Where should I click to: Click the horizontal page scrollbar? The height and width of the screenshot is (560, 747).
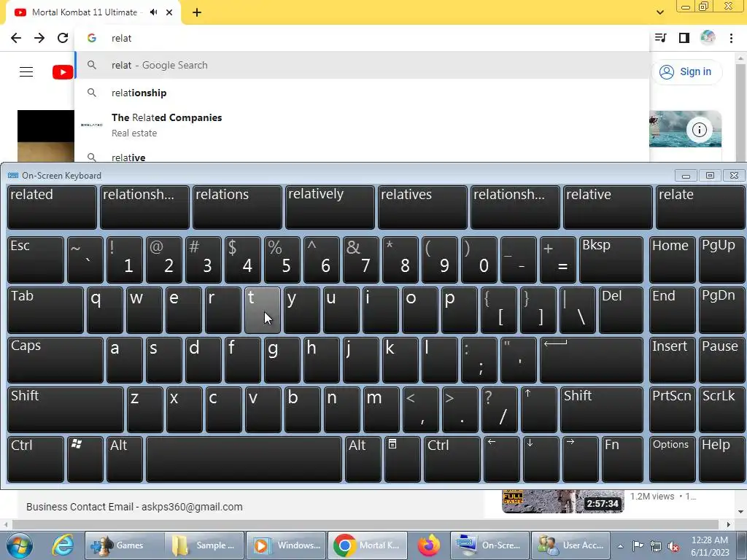(x=365, y=524)
